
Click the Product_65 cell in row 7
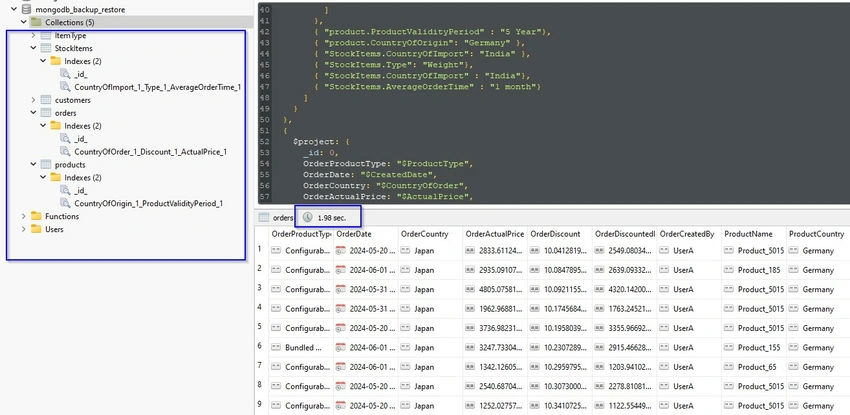click(753, 367)
